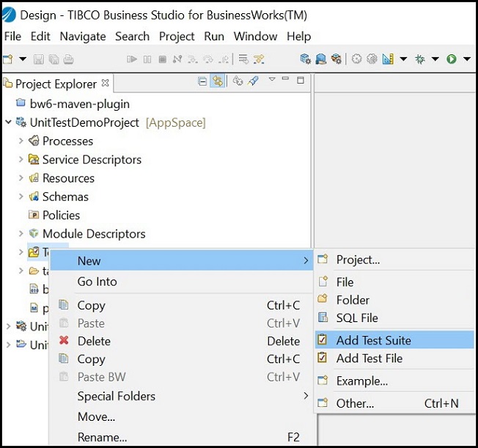
Task: Click the Step Return debug icon
Action: pos(224,59)
